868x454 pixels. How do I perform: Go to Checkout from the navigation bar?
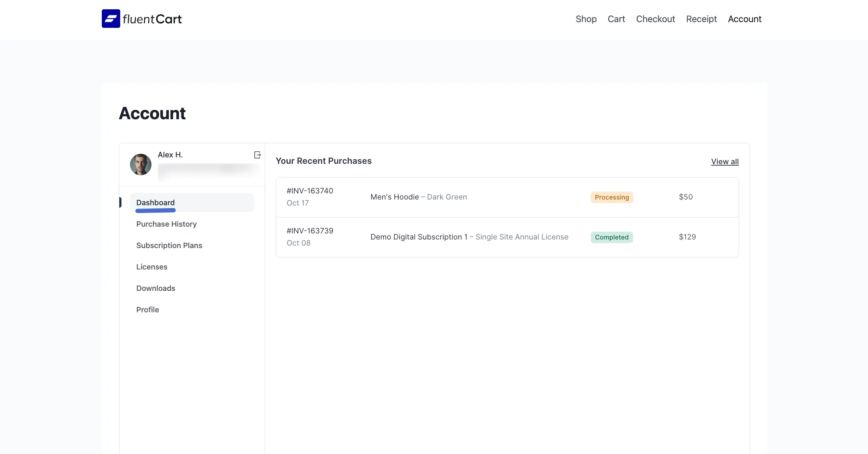(655, 19)
